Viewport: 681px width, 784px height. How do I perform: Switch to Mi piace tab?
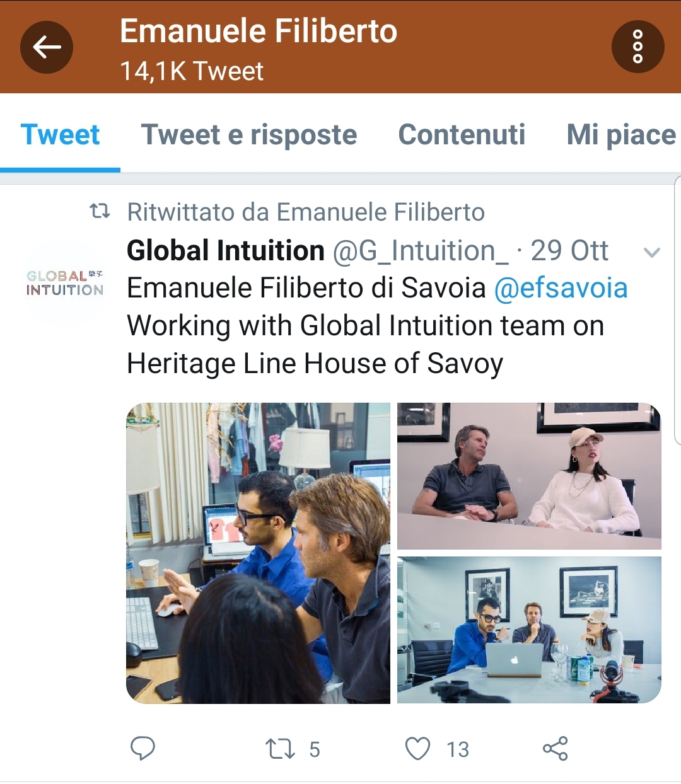pos(622,134)
